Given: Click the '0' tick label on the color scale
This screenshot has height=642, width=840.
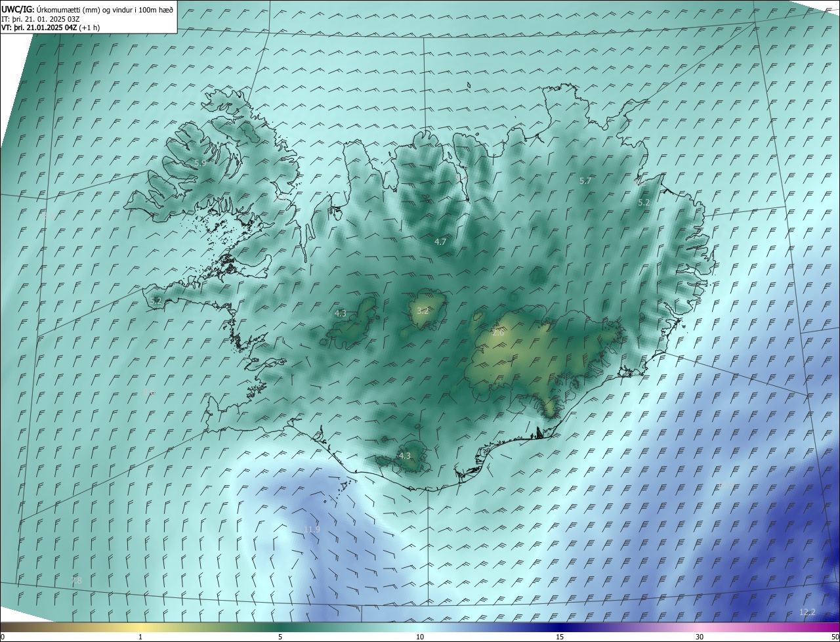Looking at the screenshot, I should (2, 637).
